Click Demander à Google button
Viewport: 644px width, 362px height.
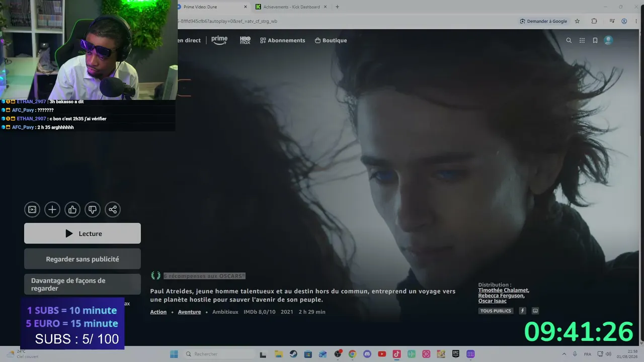[x=543, y=21]
